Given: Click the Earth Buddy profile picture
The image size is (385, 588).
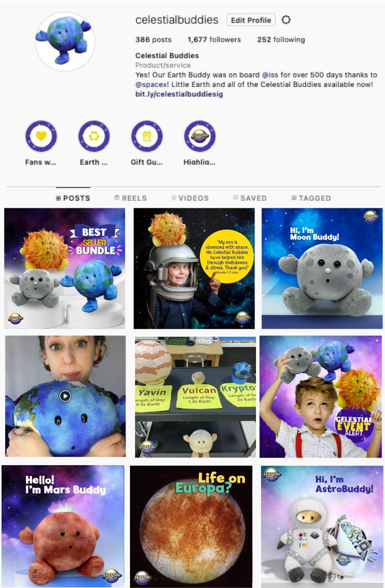Looking at the screenshot, I should point(65,41).
